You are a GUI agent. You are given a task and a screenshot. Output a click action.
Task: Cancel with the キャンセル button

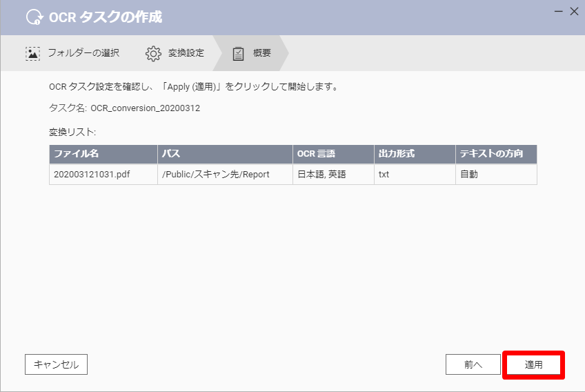tap(57, 364)
